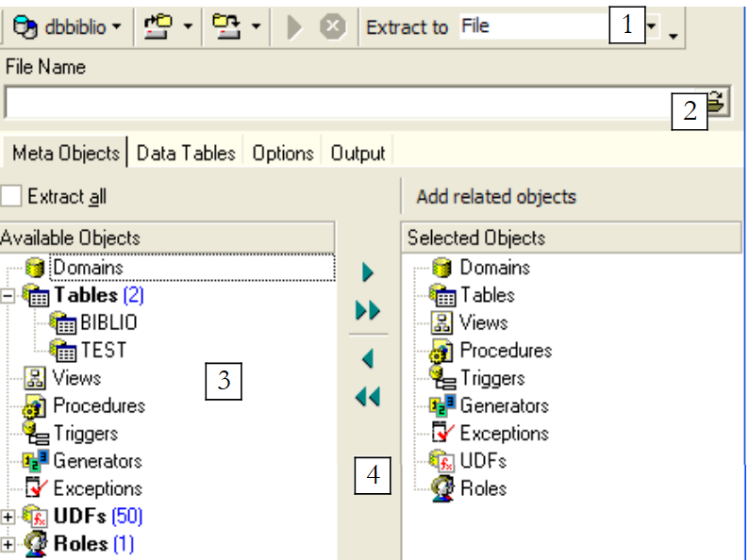
Task: Open the Extract to File dropdown
Action: (x=653, y=26)
